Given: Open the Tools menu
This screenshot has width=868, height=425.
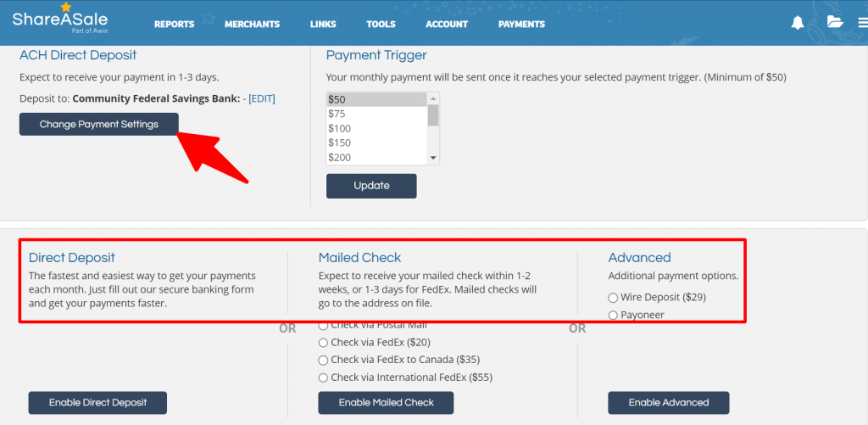Looking at the screenshot, I should pos(381,25).
